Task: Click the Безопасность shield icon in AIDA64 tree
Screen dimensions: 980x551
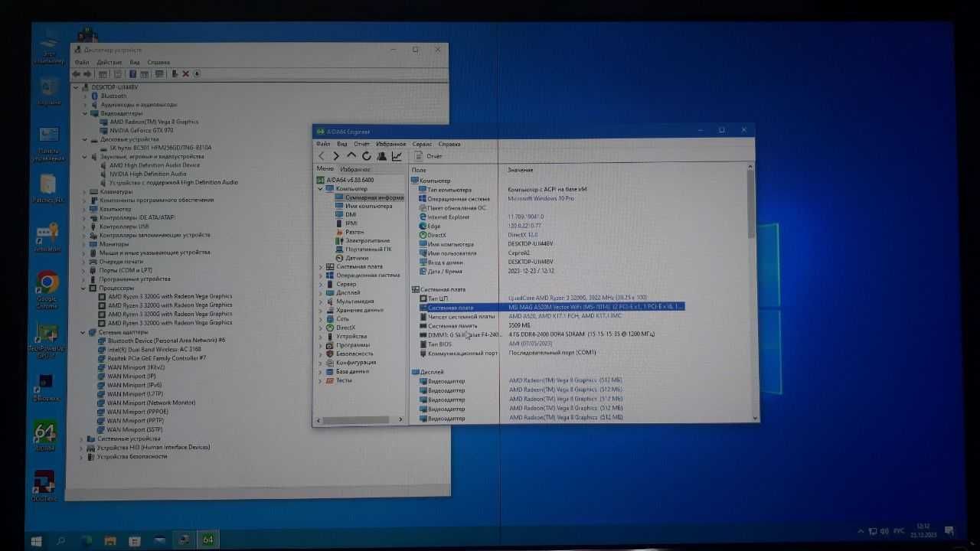Action: [x=330, y=354]
